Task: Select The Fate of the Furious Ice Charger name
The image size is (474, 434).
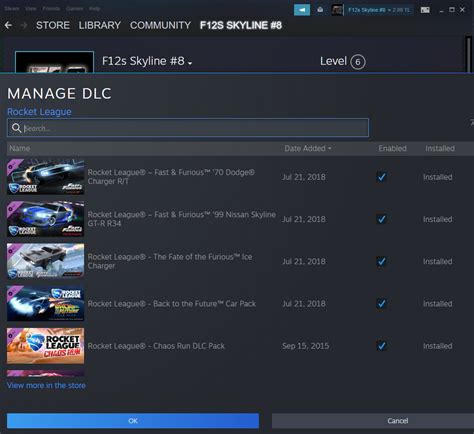Action: click(170, 261)
